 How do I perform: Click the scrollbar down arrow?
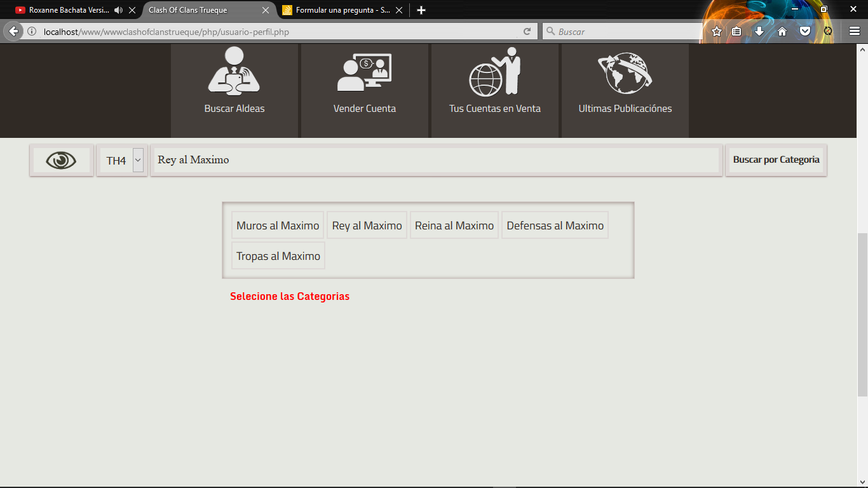click(862, 481)
